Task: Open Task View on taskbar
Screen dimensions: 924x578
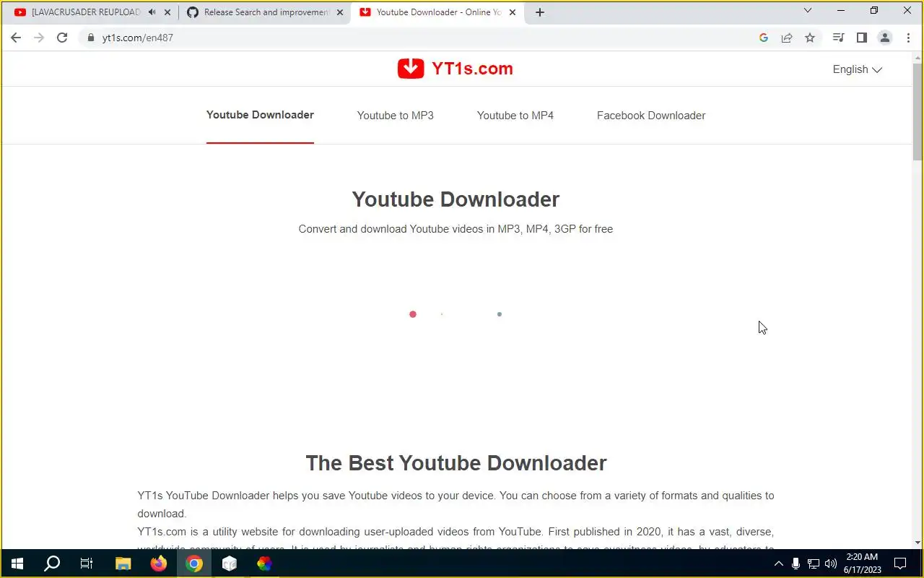Action: coord(87,564)
